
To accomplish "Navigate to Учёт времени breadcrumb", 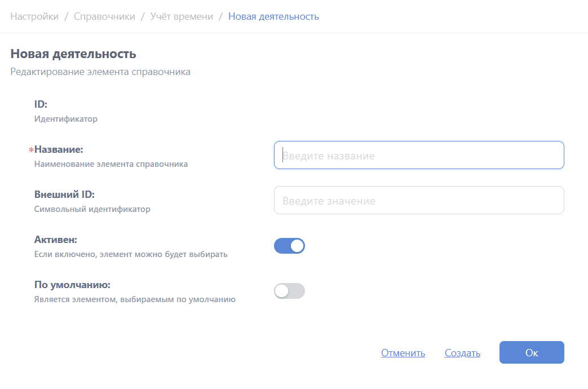I will pos(182,16).
